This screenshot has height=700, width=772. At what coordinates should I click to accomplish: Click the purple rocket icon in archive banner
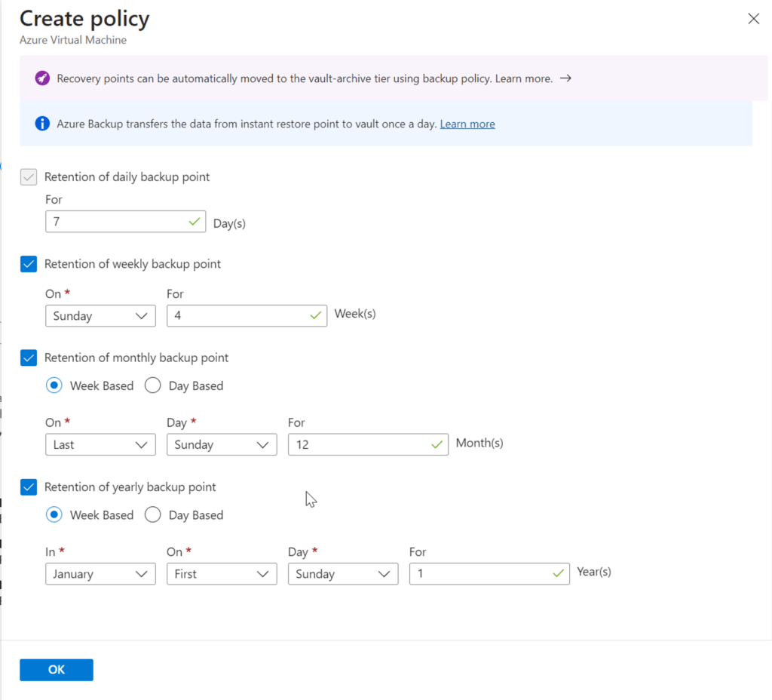[x=42, y=78]
